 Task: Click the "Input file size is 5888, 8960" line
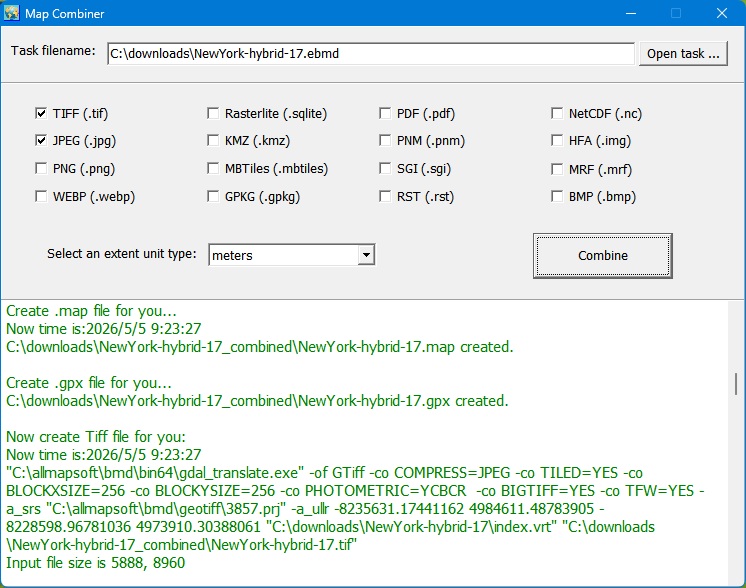pos(96,563)
